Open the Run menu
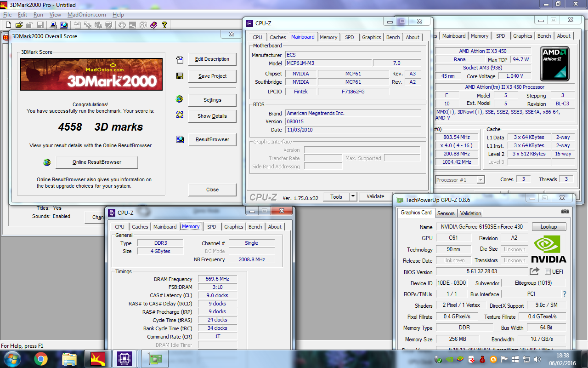This screenshot has height=368, width=588. [38, 15]
